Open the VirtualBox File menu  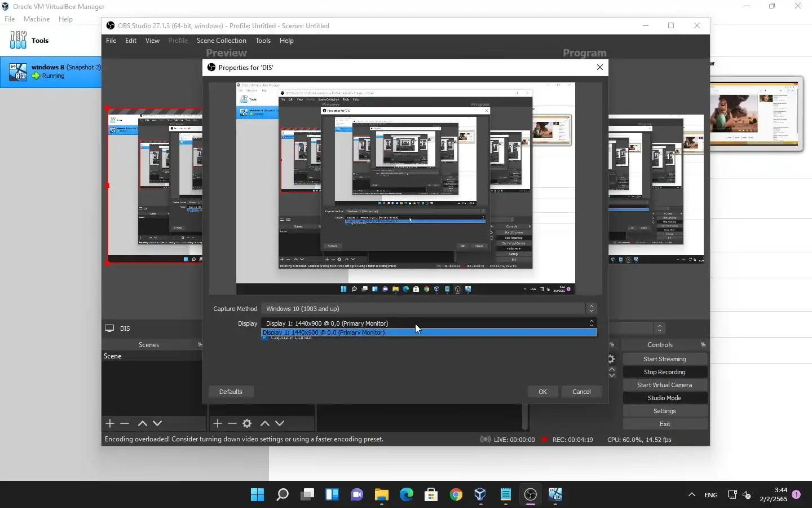coord(10,19)
